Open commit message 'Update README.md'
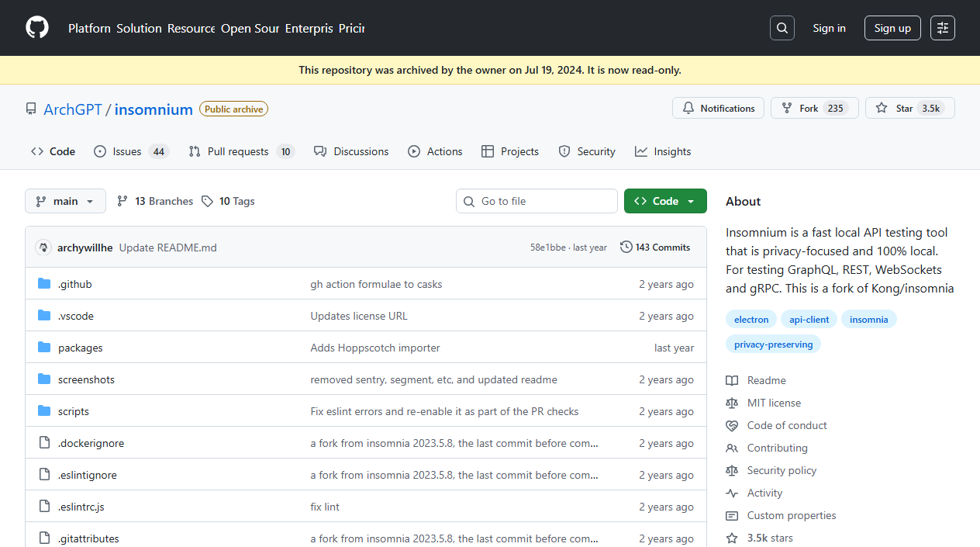Viewport: 980px width, 547px height. (x=167, y=248)
